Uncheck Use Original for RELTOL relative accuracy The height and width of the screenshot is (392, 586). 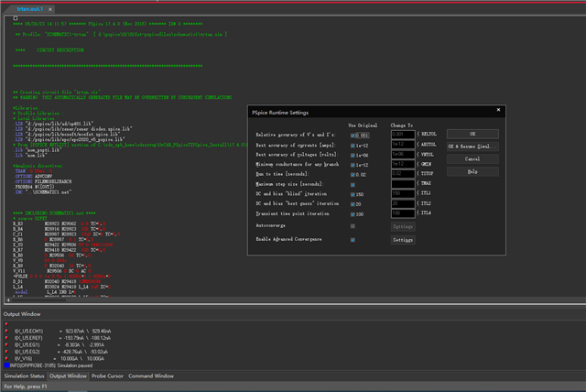353,136
